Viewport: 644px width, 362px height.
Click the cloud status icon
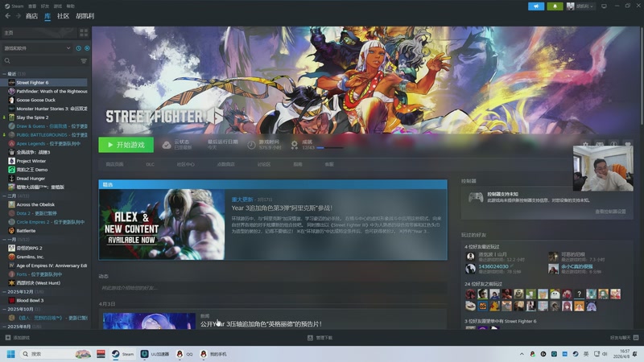pyautogui.click(x=167, y=145)
